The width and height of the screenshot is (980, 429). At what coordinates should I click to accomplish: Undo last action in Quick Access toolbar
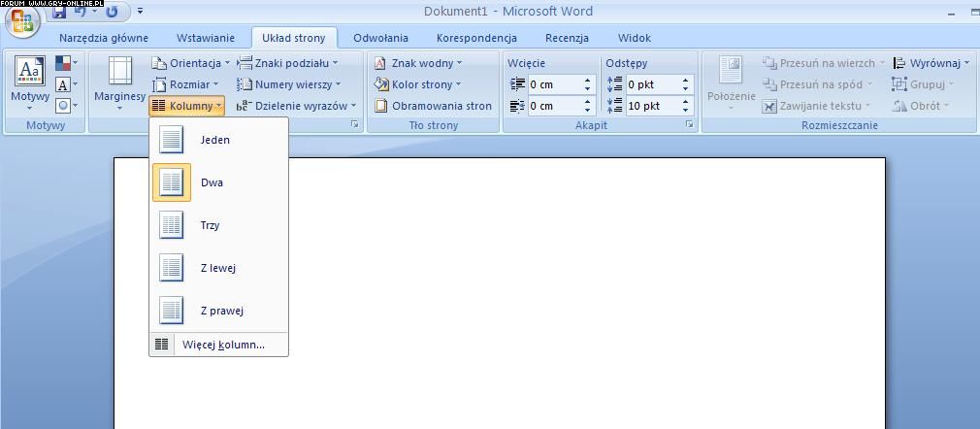tap(80, 11)
